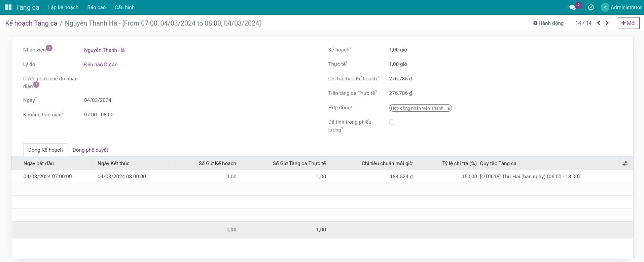The height and width of the screenshot is (262, 644).
Task: Sort by Tỷ lệ chi trả (%) column
Action: coord(446,163)
